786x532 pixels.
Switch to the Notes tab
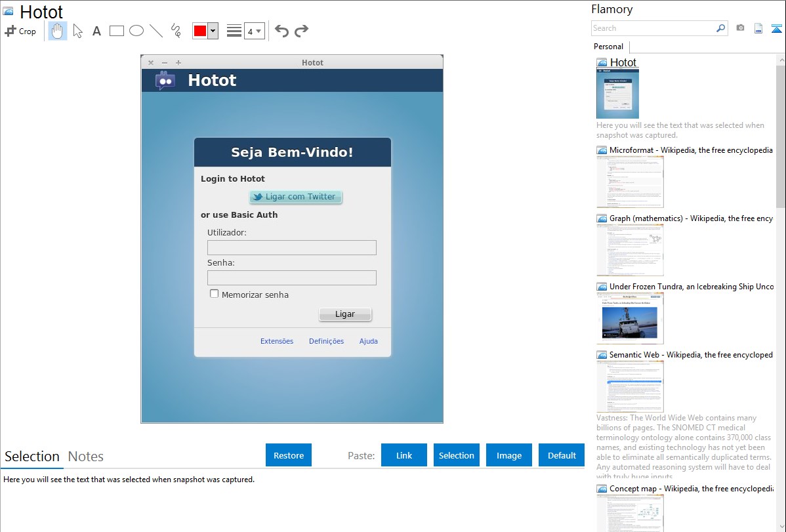pyautogui.click(x=86, y=457)
